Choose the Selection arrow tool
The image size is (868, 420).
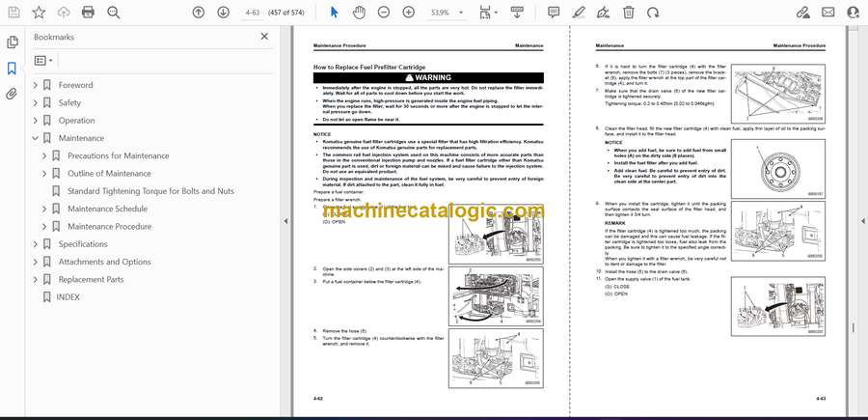tap(335, 13)
